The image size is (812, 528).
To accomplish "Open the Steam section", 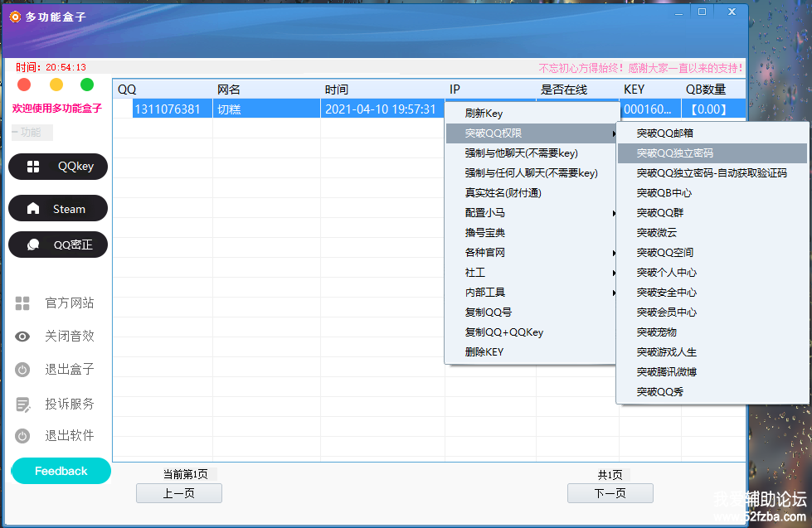I will 58,208.
